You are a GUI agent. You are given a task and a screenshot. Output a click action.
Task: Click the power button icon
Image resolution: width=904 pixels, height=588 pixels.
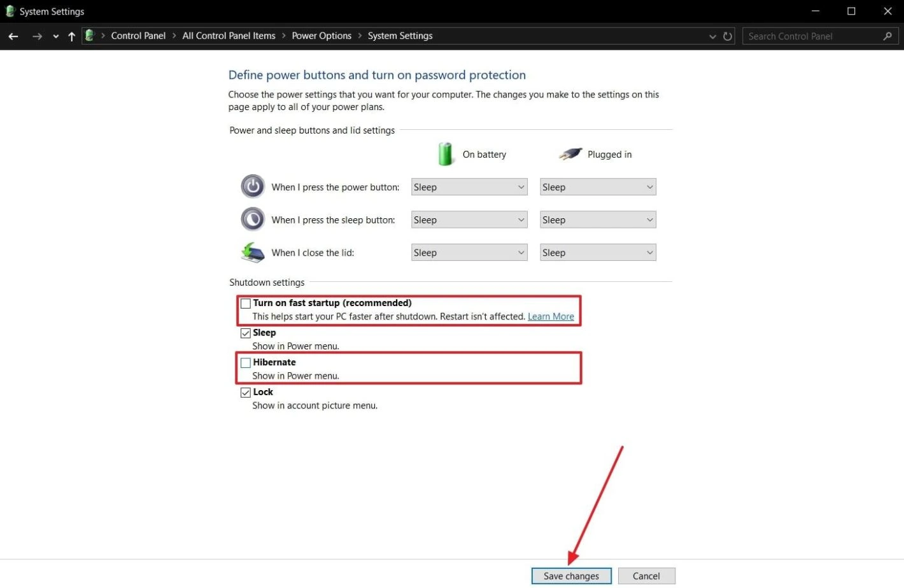click(x=253, y=186)
